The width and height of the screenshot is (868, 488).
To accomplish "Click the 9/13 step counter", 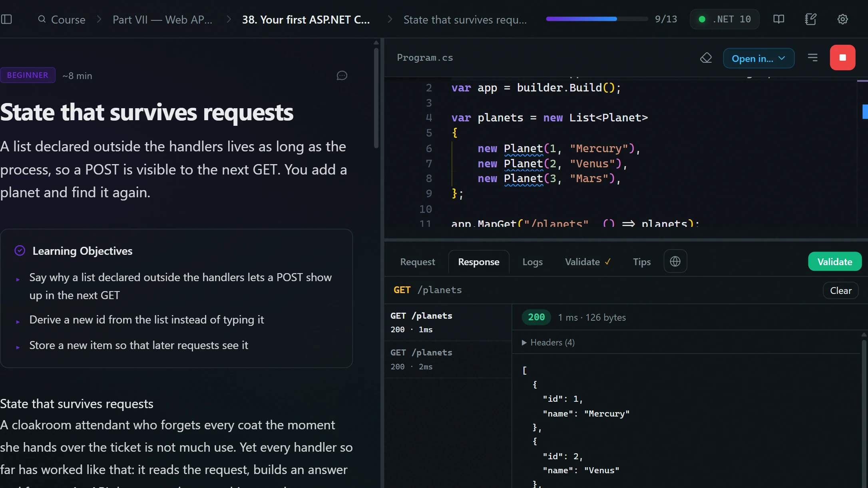I will [x=666, y=19].
